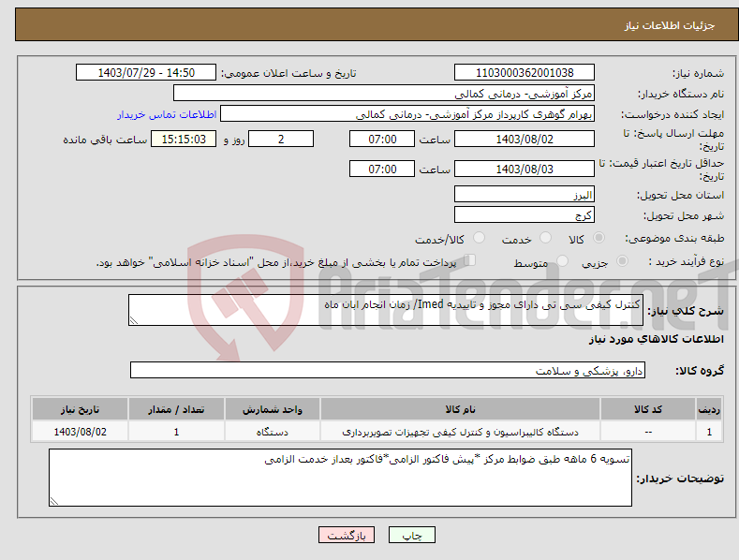Click the تاریخ نیاز column header
739x560 pixels.
click(x=81, y=409)
